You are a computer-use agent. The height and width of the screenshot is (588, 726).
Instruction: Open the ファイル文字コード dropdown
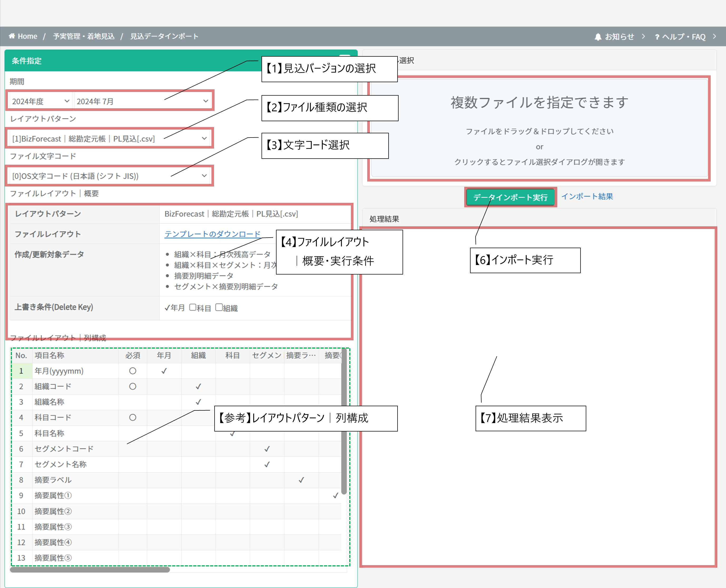pyautogui.click(x=109, y=176)
